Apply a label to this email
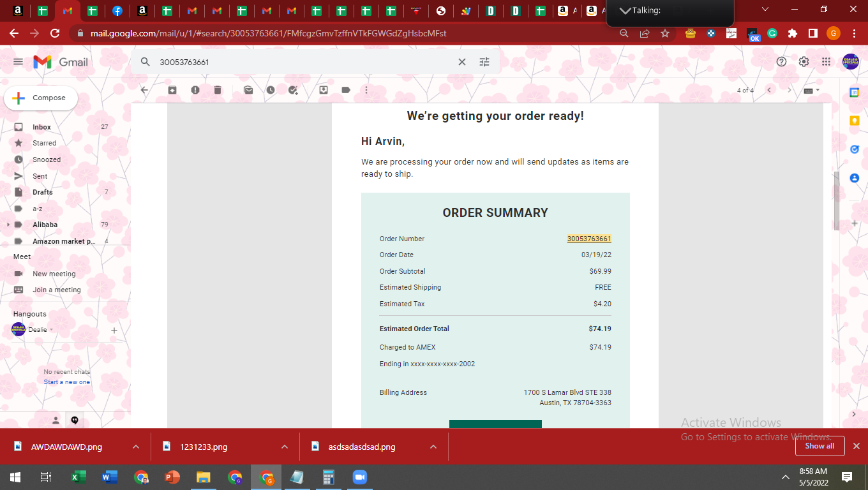Image resolution: width=868 pixels, height=490 pixels. (x=346, y=90)
